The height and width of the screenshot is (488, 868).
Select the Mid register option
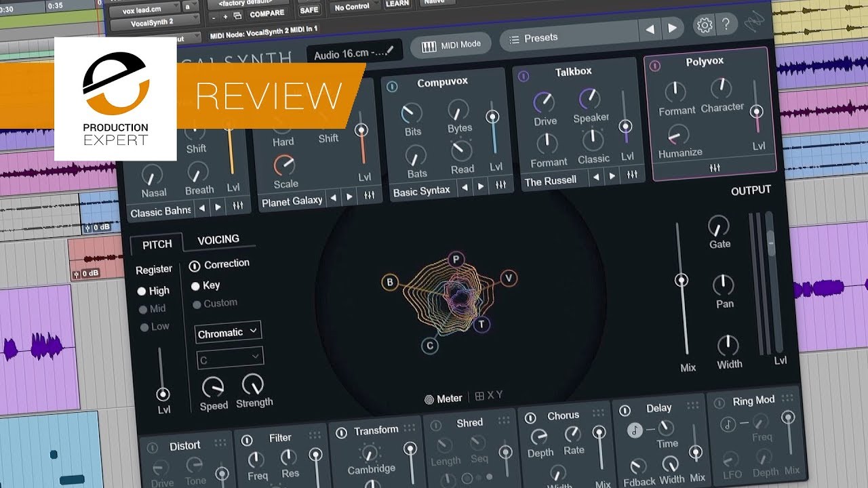(152, 308)
